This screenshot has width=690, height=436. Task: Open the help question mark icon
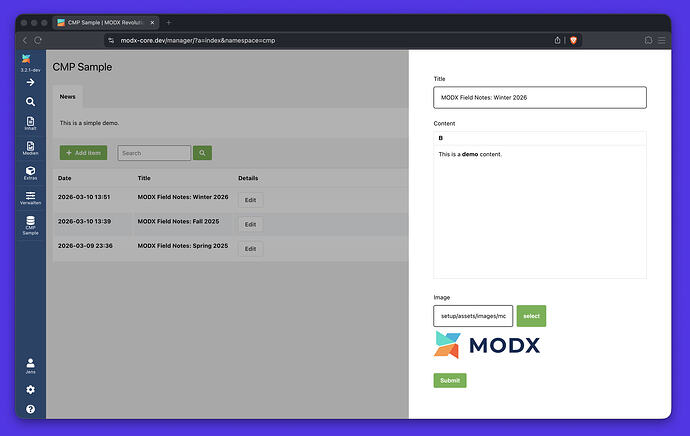(x=30, y=409)
